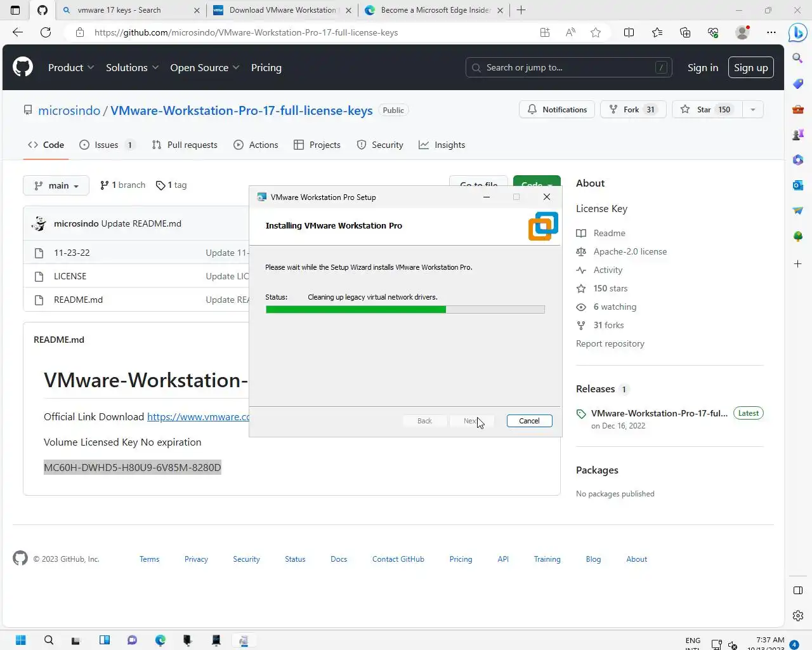Viewport: 812px width, 650px height.
Task: Open the README.md file in list
Action: click(x=78, y=300)
